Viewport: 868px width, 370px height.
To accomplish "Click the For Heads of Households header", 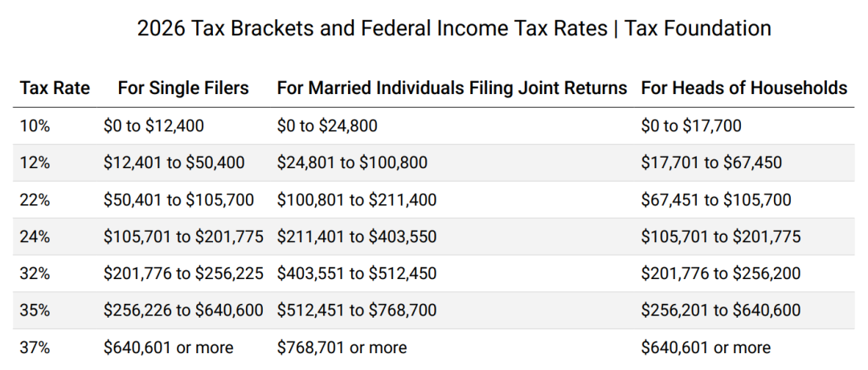I will [743, 88].
